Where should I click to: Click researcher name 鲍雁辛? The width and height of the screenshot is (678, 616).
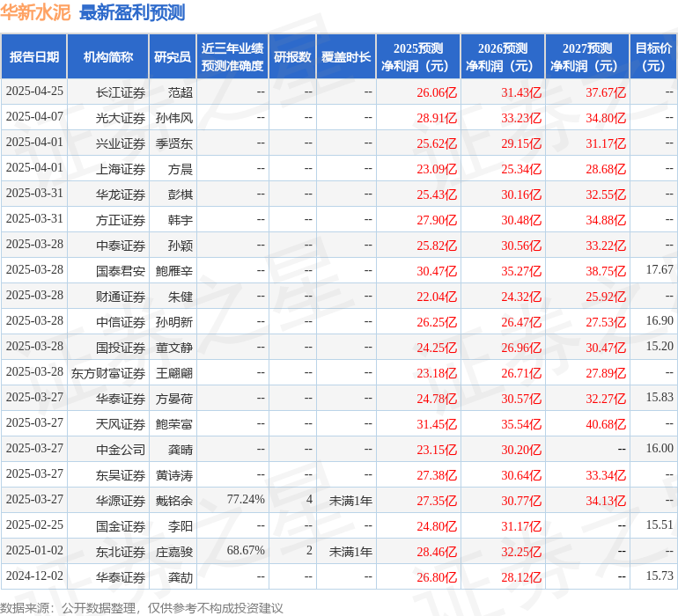point(174,271)
